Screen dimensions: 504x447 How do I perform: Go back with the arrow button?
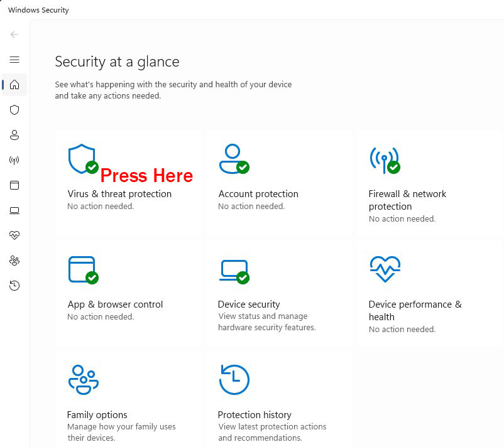14,35
